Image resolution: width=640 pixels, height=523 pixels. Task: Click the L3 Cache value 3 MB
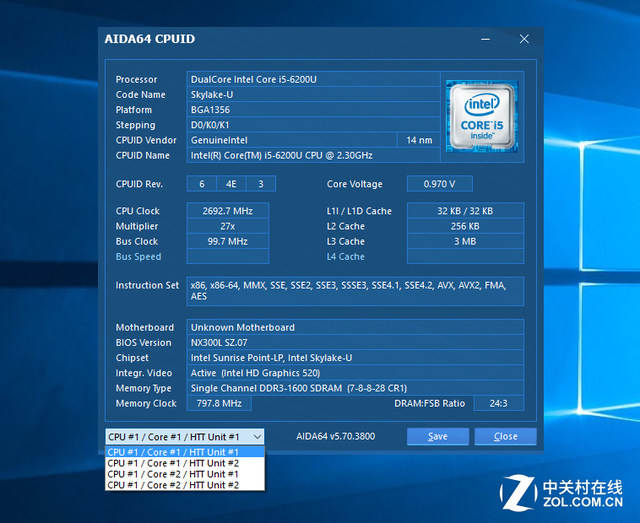[465, 241]
